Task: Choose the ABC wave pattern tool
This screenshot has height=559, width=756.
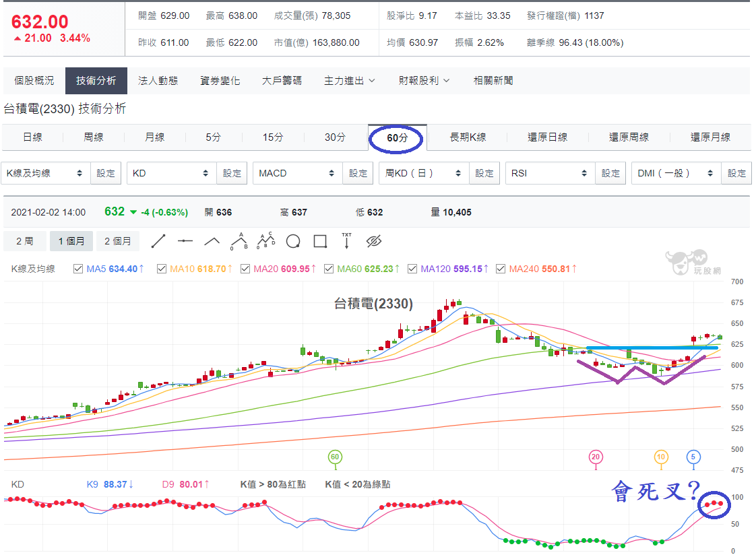Action: point(239,241)
